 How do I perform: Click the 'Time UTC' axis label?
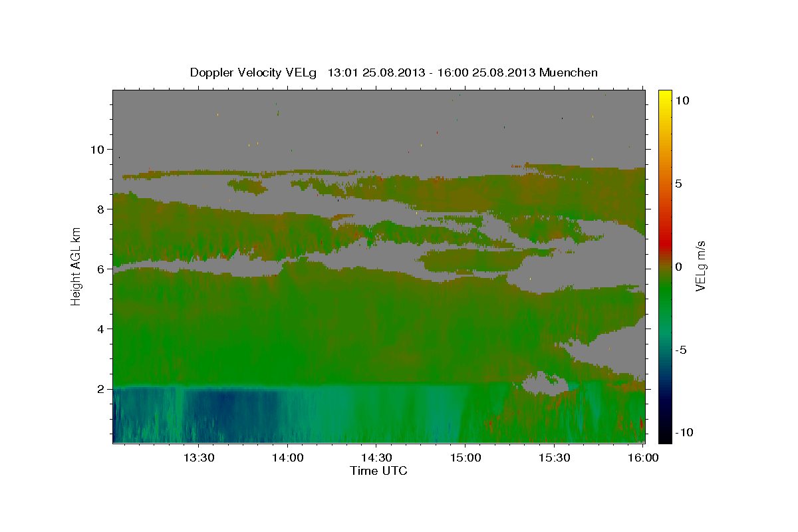(378, 471)
